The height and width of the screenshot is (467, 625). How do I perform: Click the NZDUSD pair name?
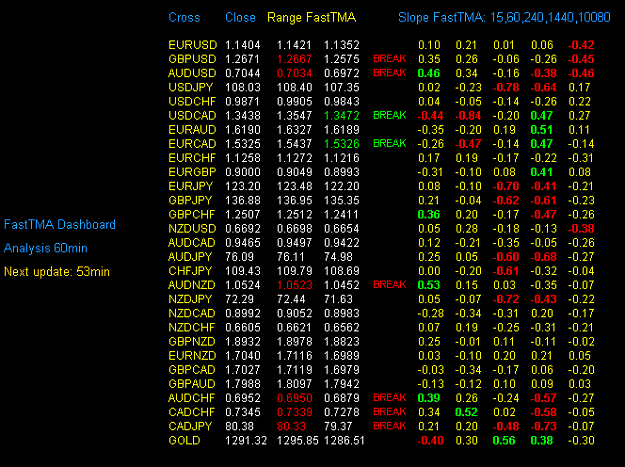(x=192, y=229)
